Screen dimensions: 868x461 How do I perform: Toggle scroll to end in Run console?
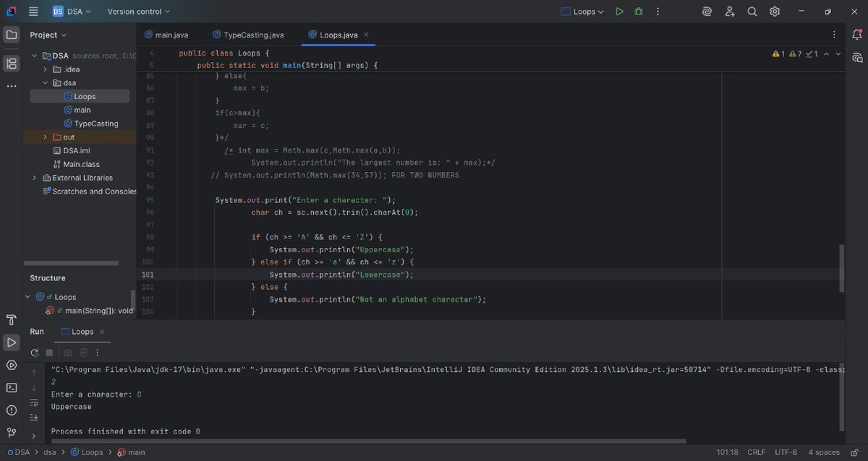(34, 418)
